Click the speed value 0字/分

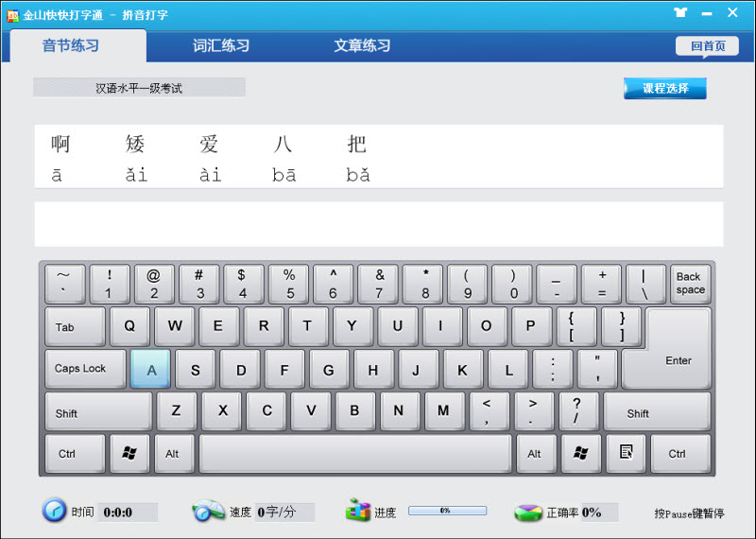click(x=276, y=512)
